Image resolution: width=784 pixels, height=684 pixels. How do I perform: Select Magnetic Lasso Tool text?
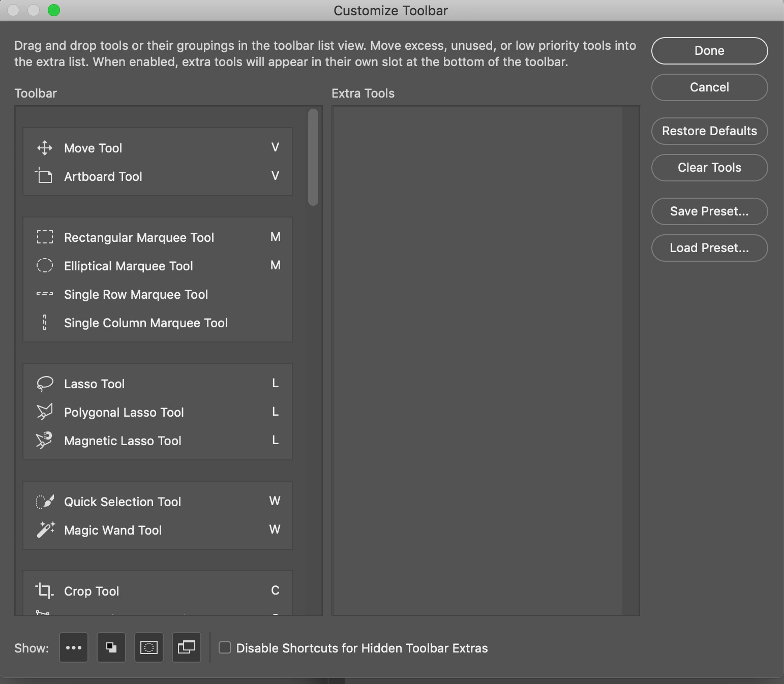click(x=123, y=441)
